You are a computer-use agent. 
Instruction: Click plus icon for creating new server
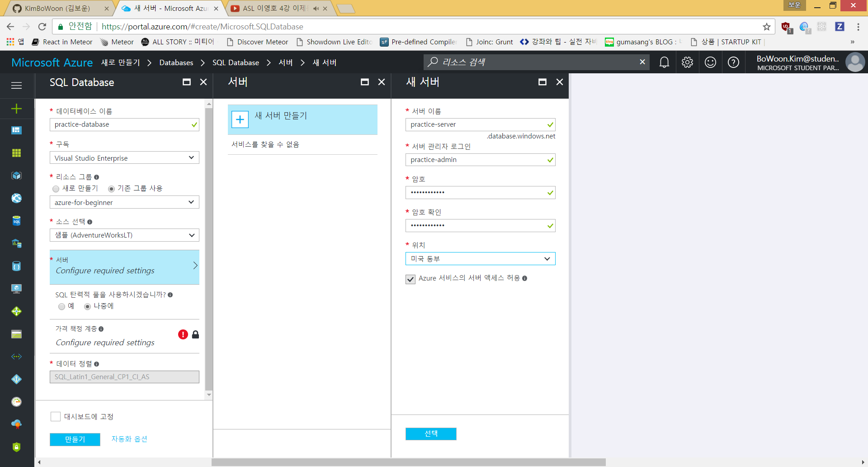pyautogui.click(x=240, y=119)
